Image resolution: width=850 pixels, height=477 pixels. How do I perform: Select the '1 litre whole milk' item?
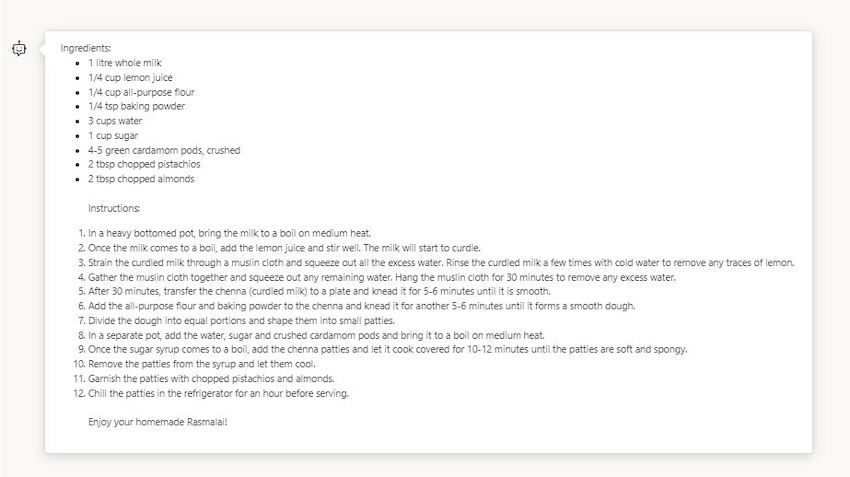tap(125, 63)
